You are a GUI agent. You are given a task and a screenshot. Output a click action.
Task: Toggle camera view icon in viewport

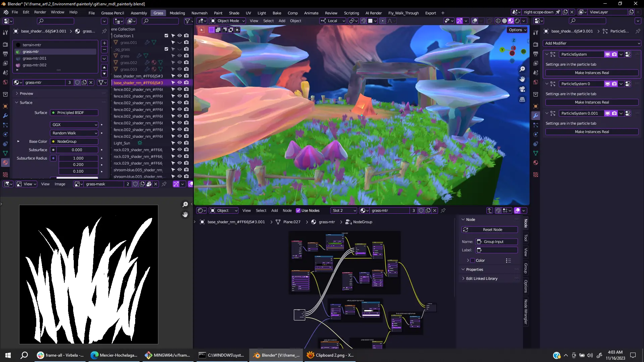[x=522, y=89]
